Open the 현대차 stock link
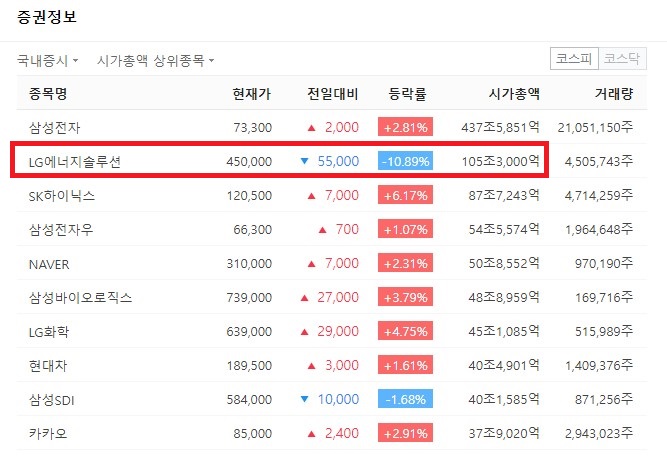This screenshot has height=462, width=667. click(x=48, y=365)
